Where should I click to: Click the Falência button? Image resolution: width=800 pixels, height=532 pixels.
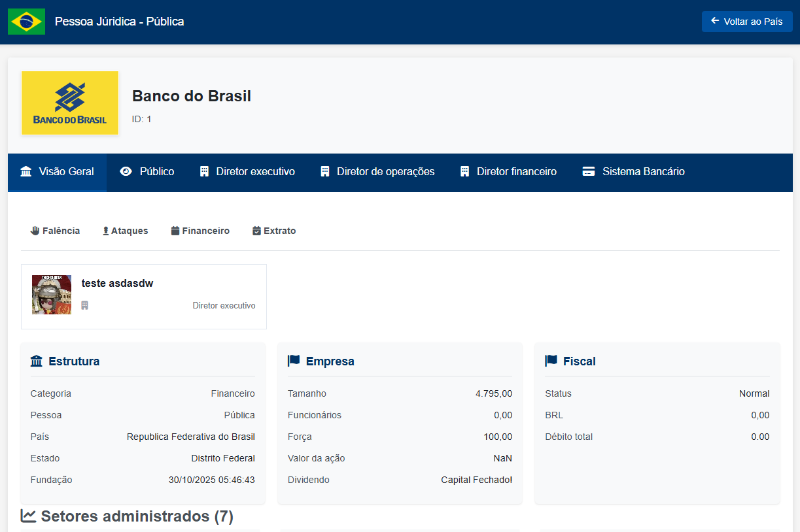point(55,231)
